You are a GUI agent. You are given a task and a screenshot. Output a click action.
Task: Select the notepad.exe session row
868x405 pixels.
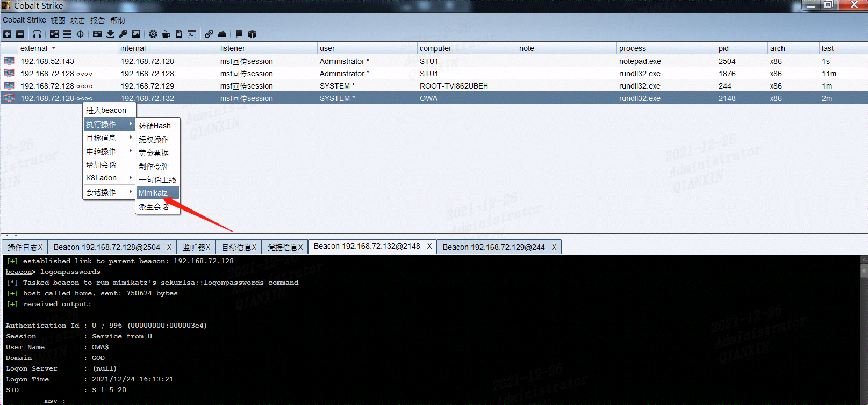[x=434, y=61]
